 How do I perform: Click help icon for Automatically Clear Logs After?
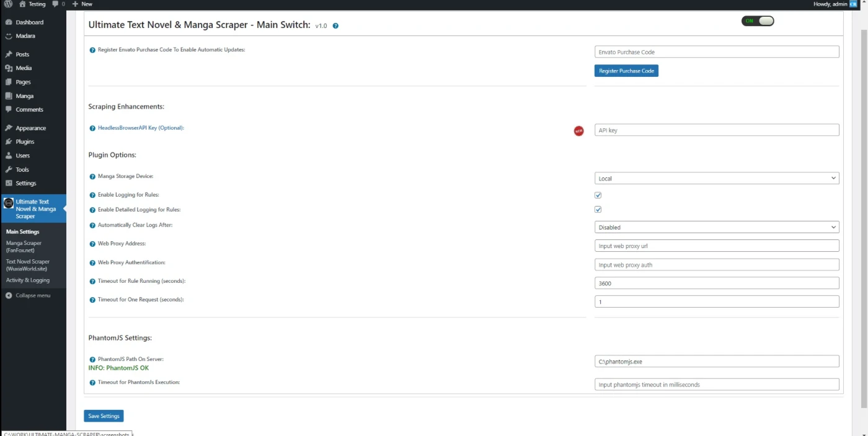pos(92,225)
